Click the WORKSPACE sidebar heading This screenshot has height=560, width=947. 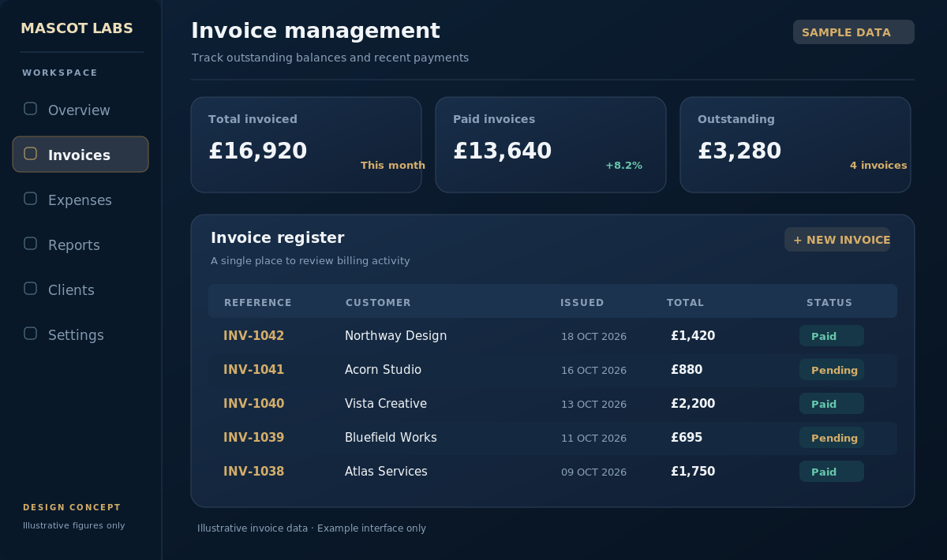point(60,73)
